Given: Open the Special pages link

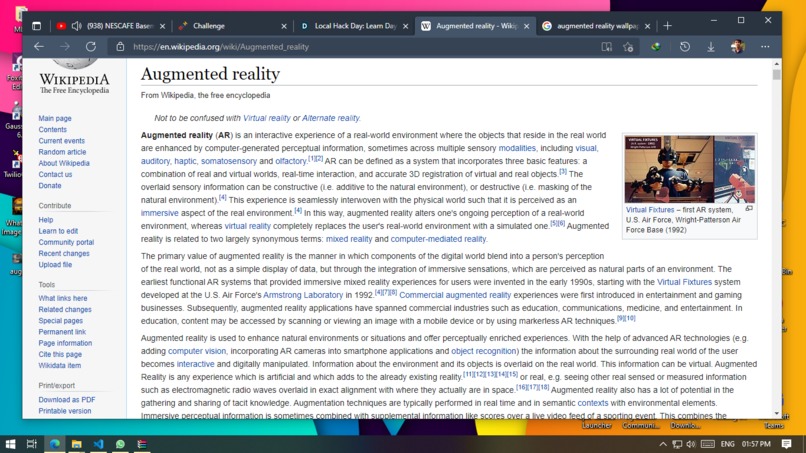Looking at the screenshot, I should pos(61,321).
